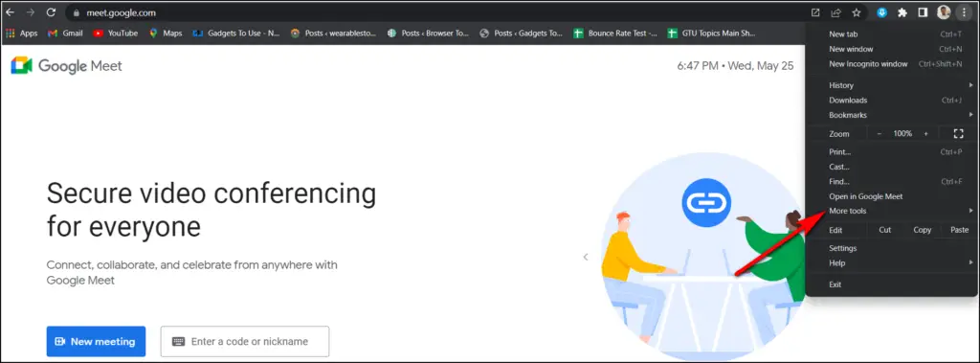Open the Extensions puzzle icon

click(902, 12)
